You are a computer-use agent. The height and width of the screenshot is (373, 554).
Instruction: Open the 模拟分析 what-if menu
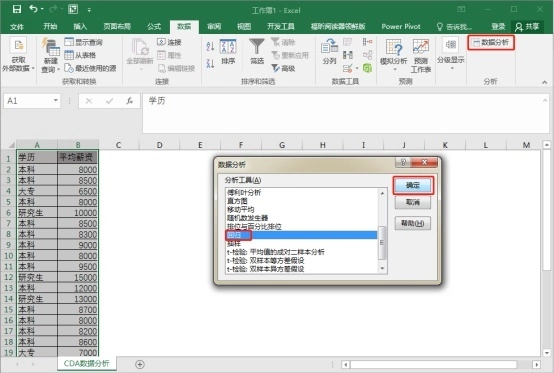click(x=394, y=55)
